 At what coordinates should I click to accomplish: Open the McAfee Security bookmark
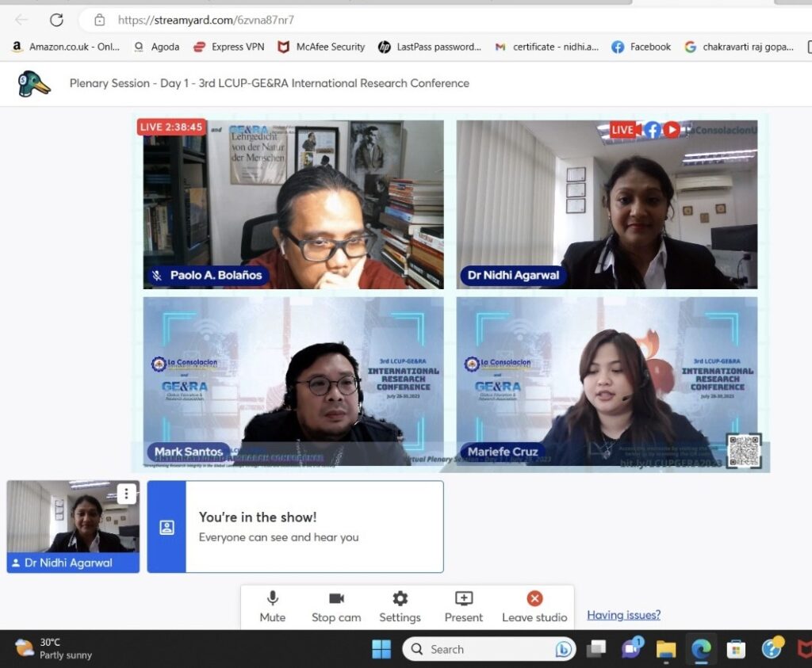(x=321, y=47)
